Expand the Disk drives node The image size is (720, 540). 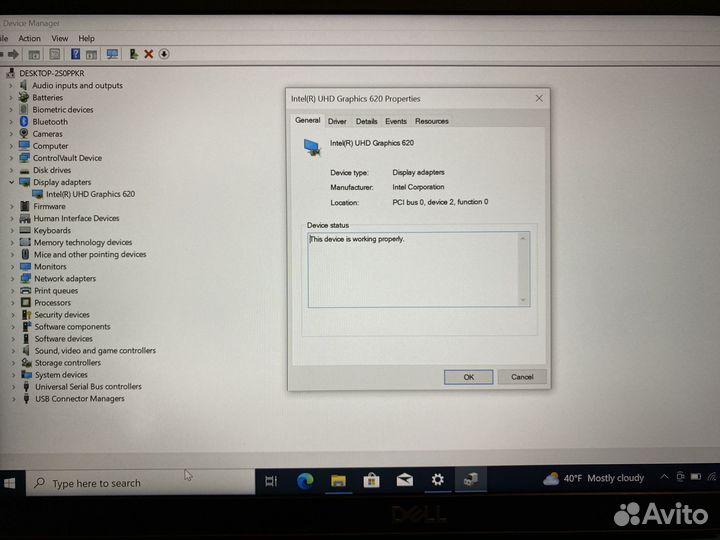point(11,170)
